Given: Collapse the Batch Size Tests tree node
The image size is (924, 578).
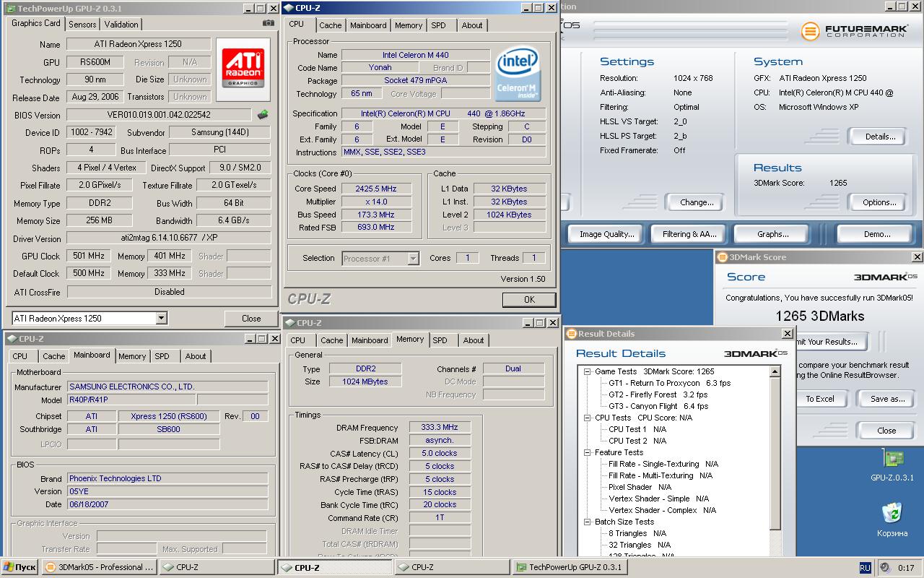Looking at the screenshot, I should point(588,522).
